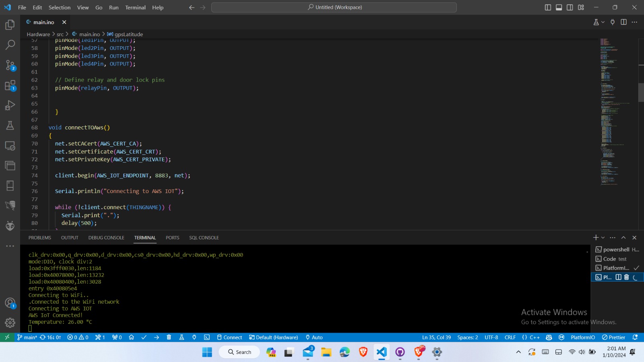
Task: Select the powershell terminal in terminals list
Action: click(x=617, y=249)
